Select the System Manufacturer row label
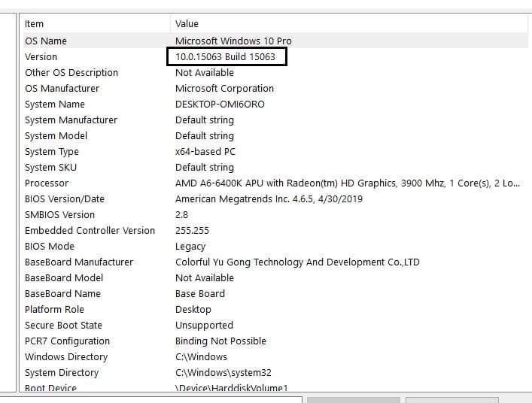 (71, 120)
